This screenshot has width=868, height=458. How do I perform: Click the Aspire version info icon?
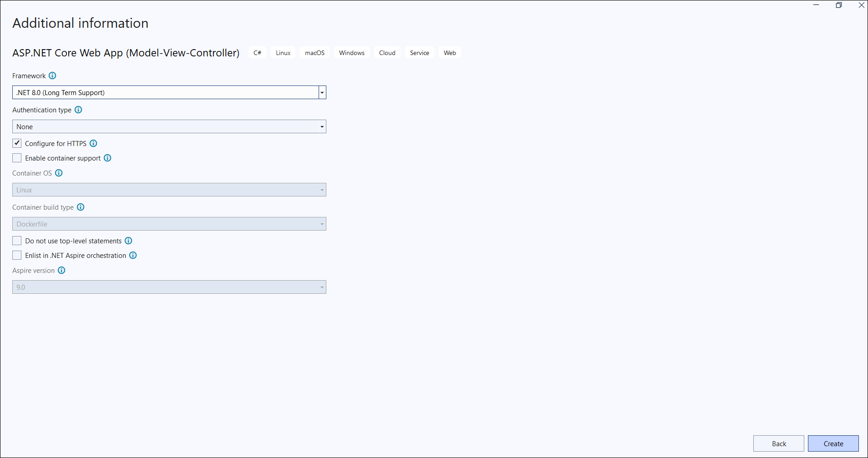pos(61,270)
